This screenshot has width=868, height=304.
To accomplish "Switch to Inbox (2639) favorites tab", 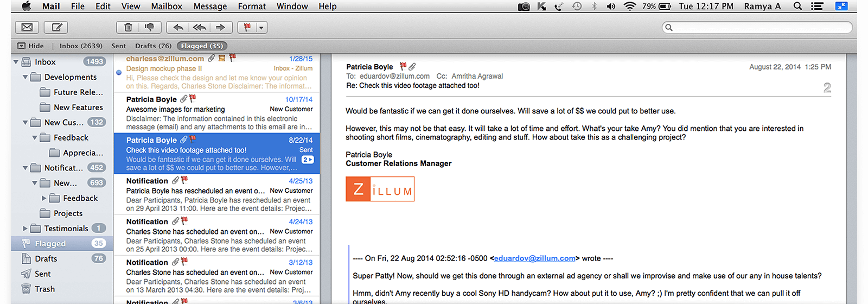I will pyautogui.click(x=81, y=46).
